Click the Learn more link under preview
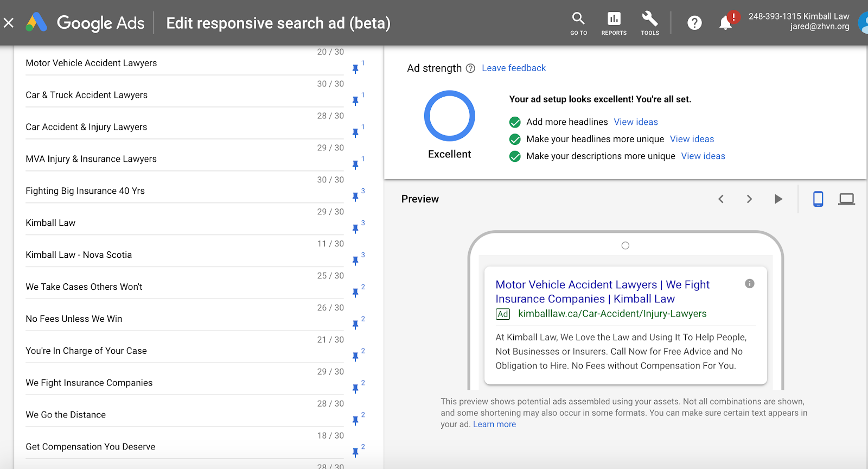 click(x=494, y=424)
